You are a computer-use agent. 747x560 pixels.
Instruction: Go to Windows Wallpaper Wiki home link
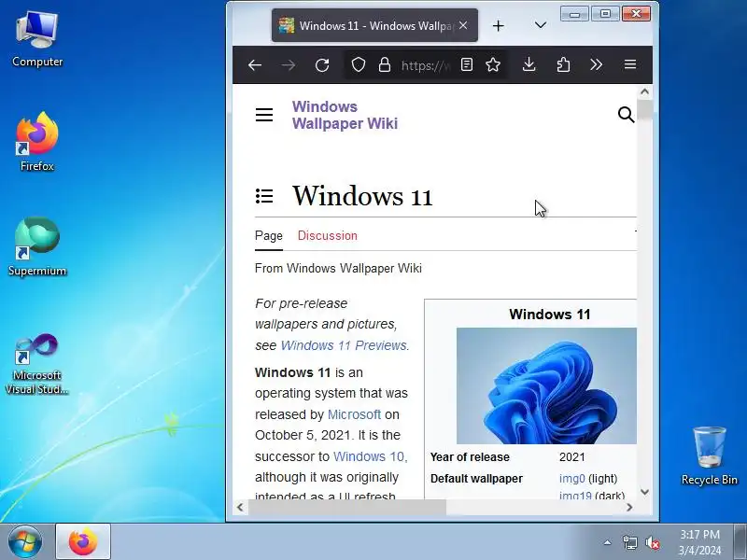click(345, 115)
